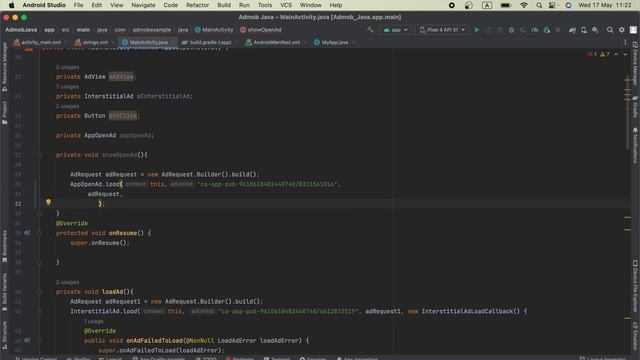640x360 pixels.
Task: Click admobexample breadcrumb in navigation bar
Action: point(152,30)
